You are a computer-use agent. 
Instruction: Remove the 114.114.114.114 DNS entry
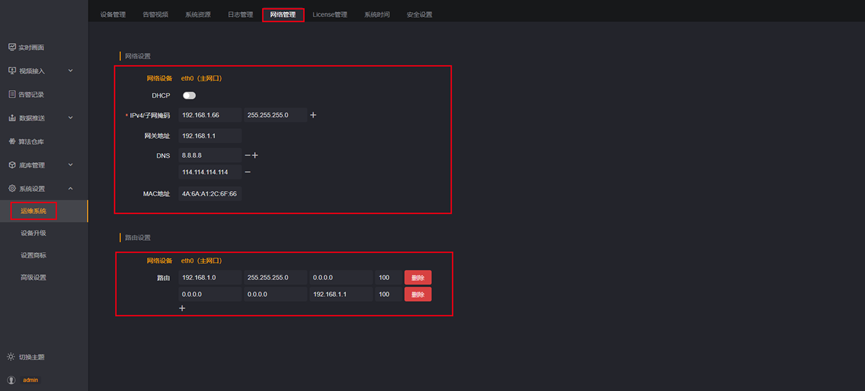coord(248,172)
